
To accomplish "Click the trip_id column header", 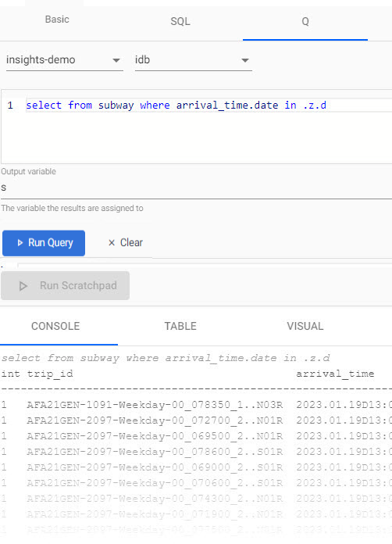I will coord(50,374).
